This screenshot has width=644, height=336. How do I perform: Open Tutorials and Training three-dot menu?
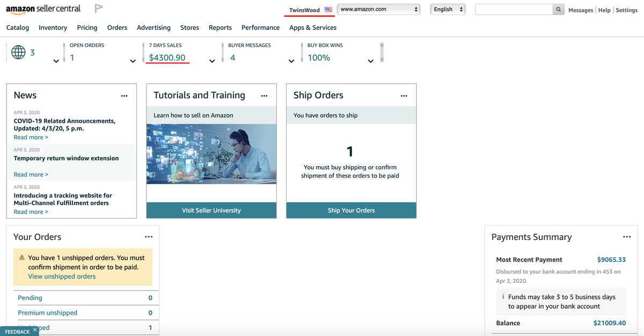(x=264, y=96)
